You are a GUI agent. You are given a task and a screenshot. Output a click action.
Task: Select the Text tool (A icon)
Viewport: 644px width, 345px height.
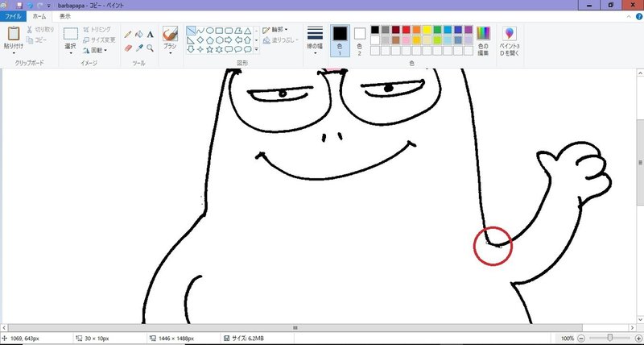click(151, 35)
